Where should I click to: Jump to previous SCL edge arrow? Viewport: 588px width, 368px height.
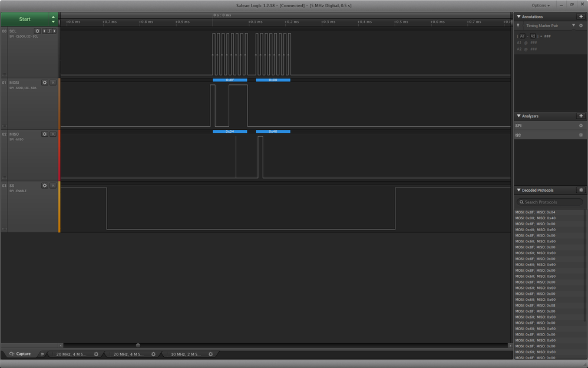(x=44, y=31)
